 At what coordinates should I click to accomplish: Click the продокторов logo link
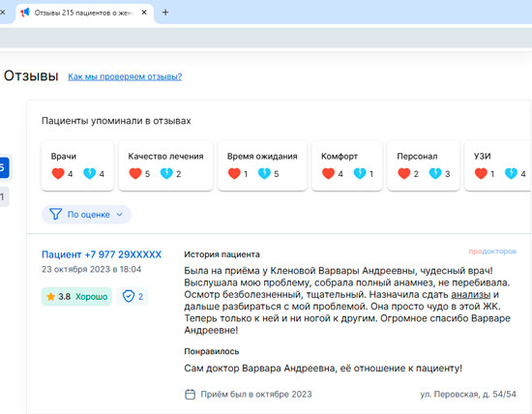492,251
